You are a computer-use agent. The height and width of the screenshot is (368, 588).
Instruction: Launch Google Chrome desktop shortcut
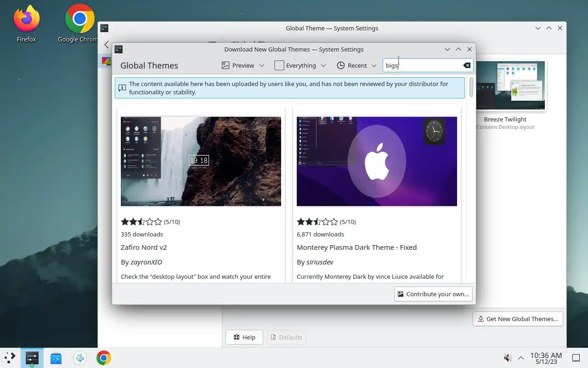click(x=79, y=23)
